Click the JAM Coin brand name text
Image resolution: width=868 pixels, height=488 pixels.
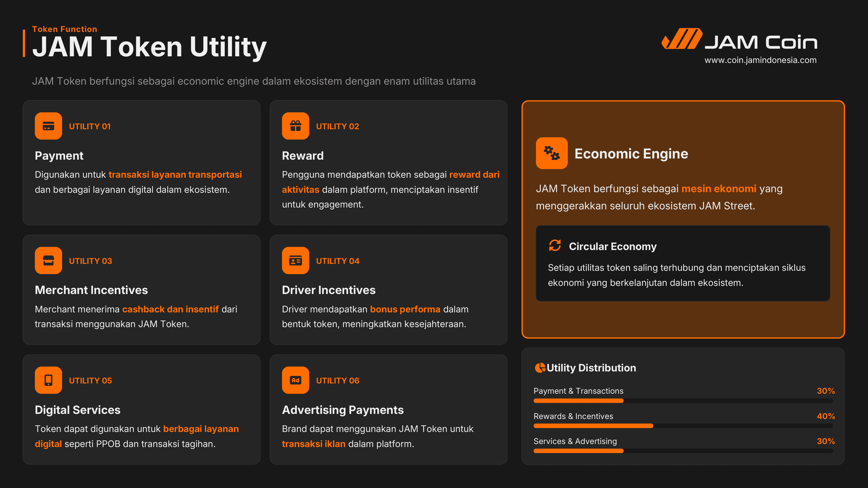pos(761,42)
